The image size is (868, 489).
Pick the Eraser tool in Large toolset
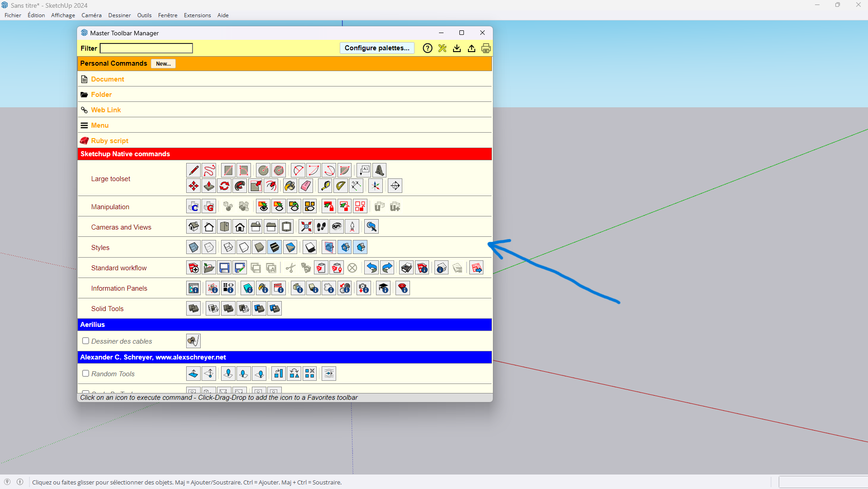coord(306,186)
